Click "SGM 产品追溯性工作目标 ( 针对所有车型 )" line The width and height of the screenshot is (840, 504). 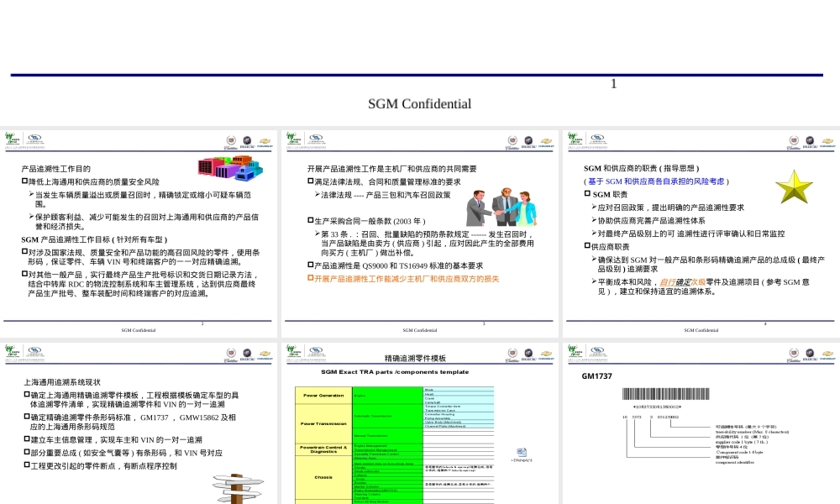click(x=94, y=239)
